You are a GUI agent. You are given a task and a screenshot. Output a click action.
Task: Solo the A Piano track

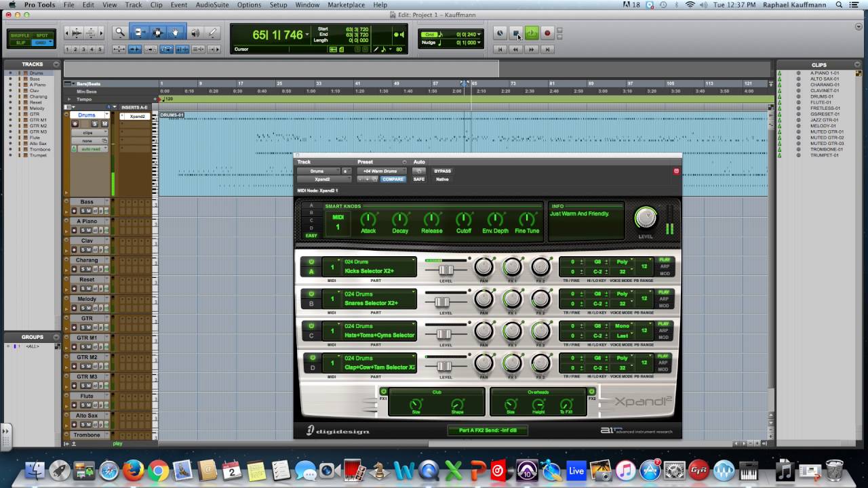click(x=82, y=231)
